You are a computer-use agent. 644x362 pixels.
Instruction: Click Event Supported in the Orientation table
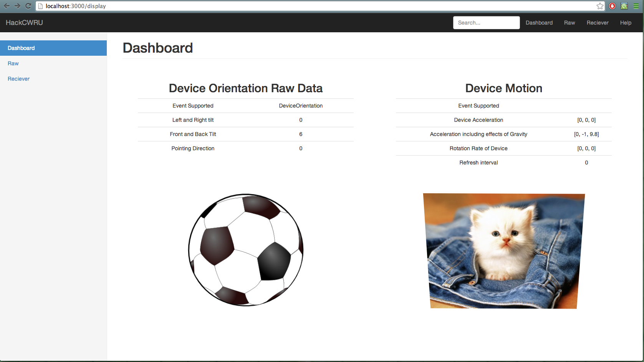click(193, 106)
